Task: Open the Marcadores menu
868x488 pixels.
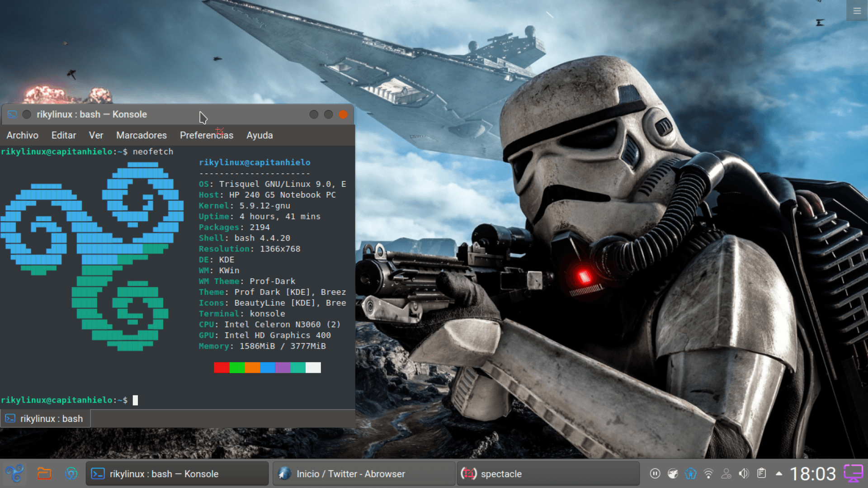Action: point(141,135)
